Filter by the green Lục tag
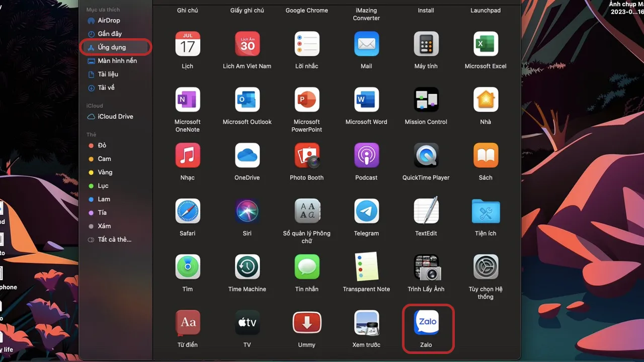Viewport: 644px width, 362px height. click(103, 186)
